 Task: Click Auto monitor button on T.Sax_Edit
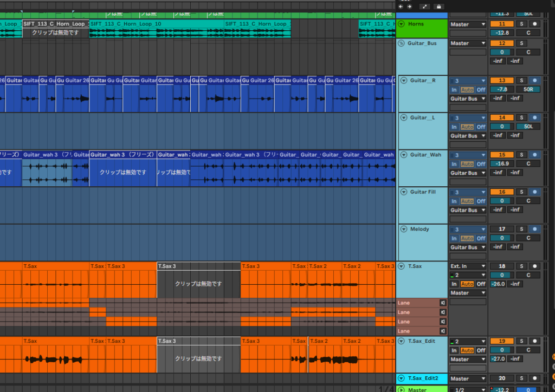467,350
